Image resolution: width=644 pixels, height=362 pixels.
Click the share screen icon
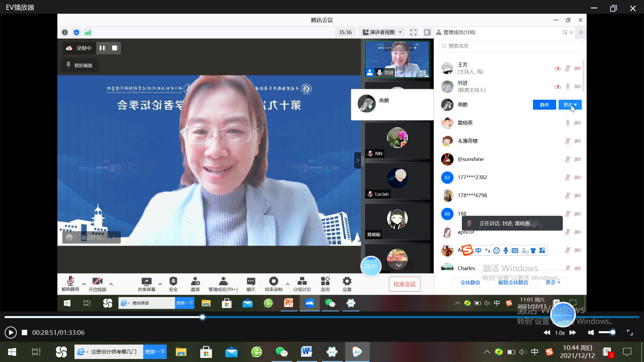click(147, 282)
